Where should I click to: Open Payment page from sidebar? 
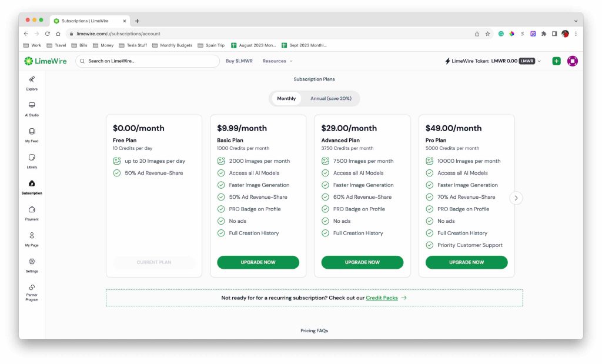pyautogui.click(x=32, y=212)
